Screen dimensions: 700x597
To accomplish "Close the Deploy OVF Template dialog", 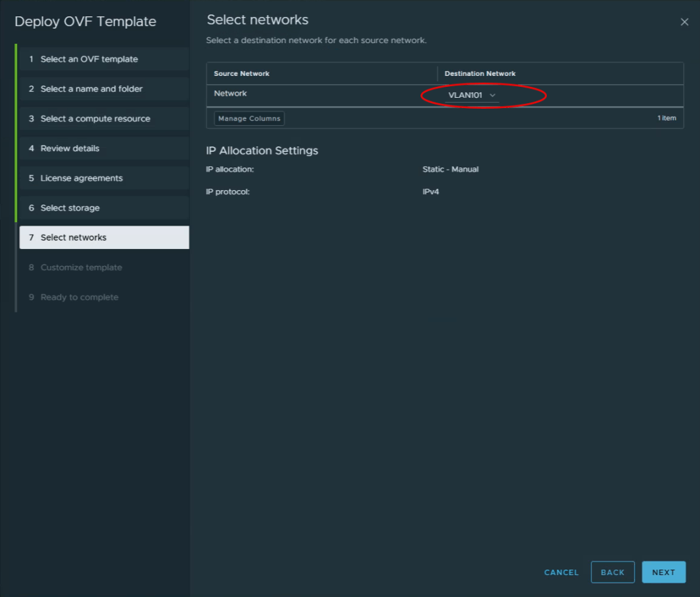I will pyautogui.click(x=684, y=22).
